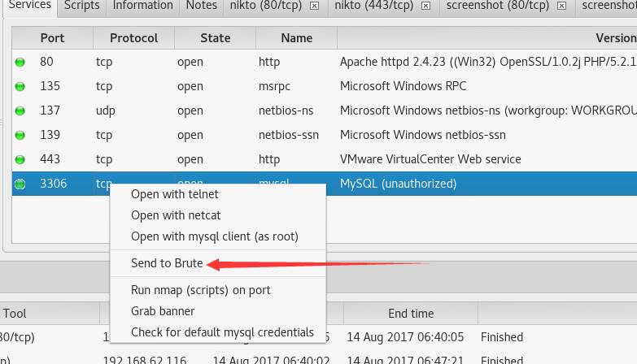This screenshot has width=637, height=364.
Task: Switch to the Scripts tab
Action: (x=82, y=6)
